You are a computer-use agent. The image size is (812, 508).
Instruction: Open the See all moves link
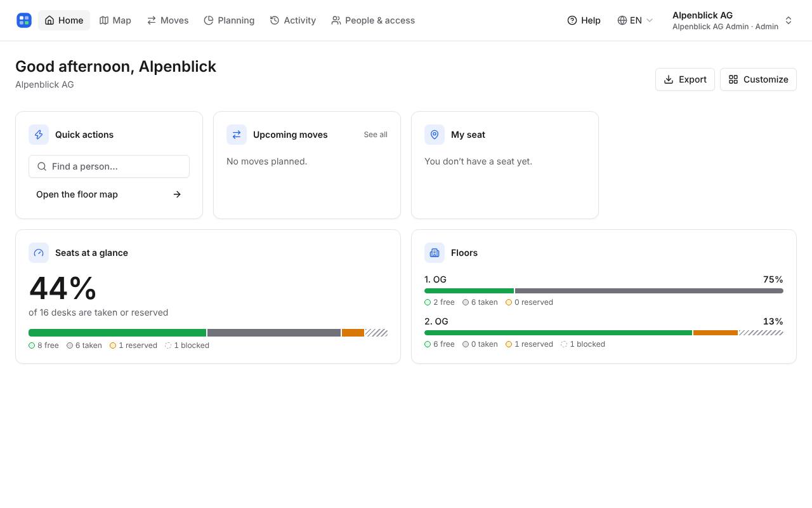click(x=376, y=135)
